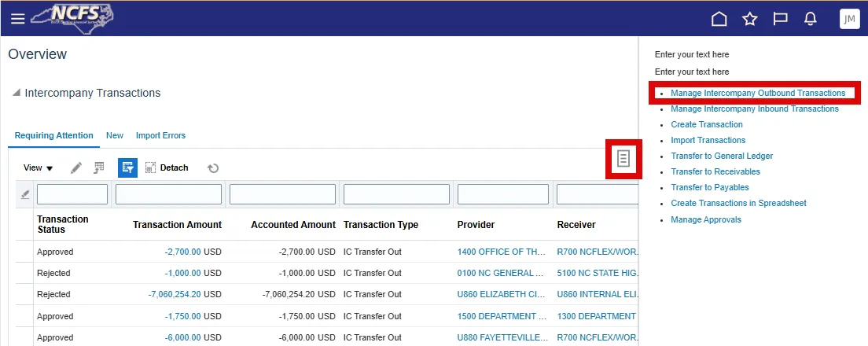Click the Create Transaction link

(x=707, y=124)
